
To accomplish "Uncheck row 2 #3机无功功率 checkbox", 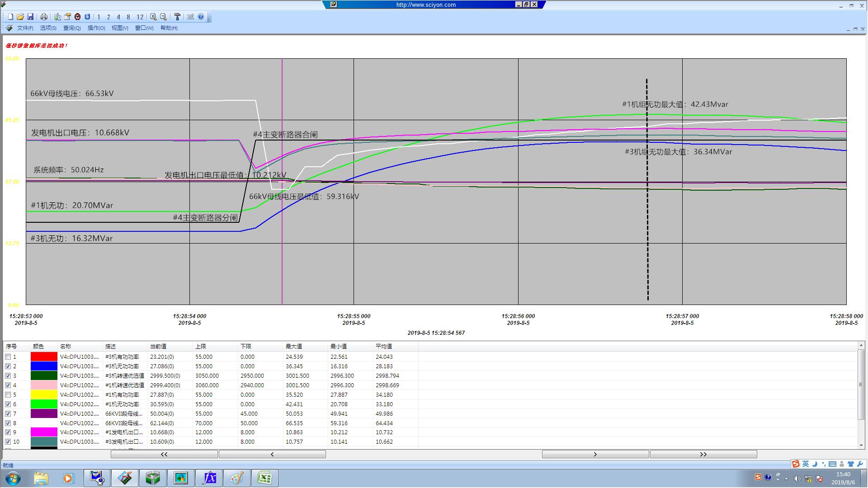I will (x=8, y=366).
